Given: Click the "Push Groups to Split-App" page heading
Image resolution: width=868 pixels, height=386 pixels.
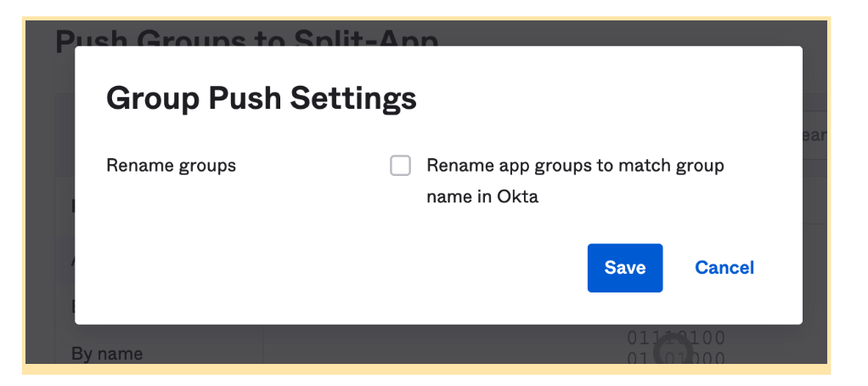Looking at the screenshot, I should coord(246,37).
